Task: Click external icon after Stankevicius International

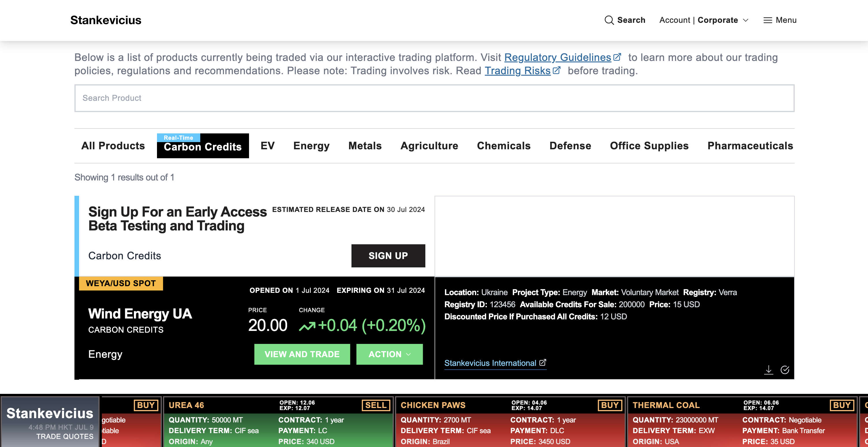Action: click(542, 362)
